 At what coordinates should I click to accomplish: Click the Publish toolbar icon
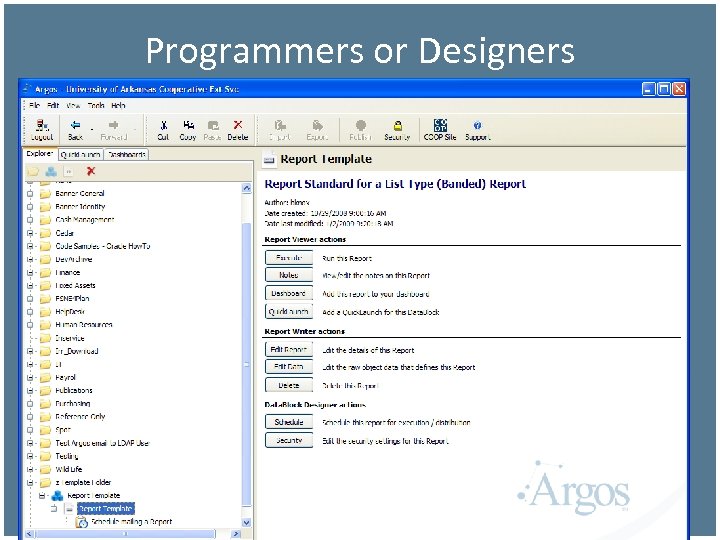pyautogui.click(x=361, y=125)
